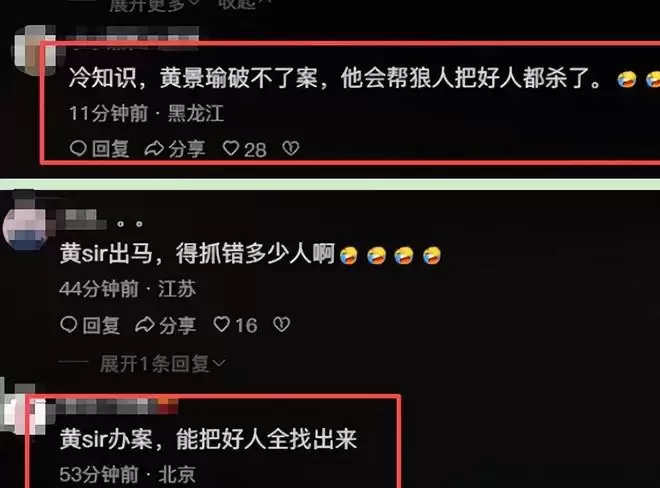Dislike the Heilongjiang comment via broken heart
The image size is (660, 488).
(x=291, y=148)
